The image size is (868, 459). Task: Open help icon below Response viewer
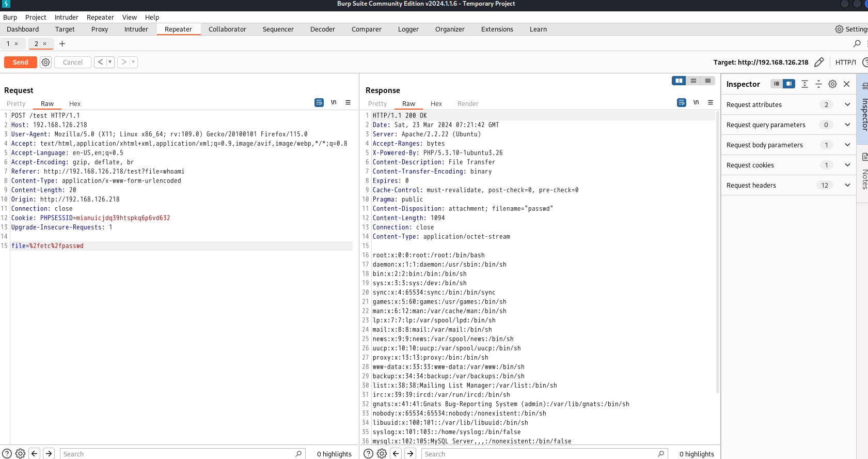pyautogui.click(x=368, y=453)
